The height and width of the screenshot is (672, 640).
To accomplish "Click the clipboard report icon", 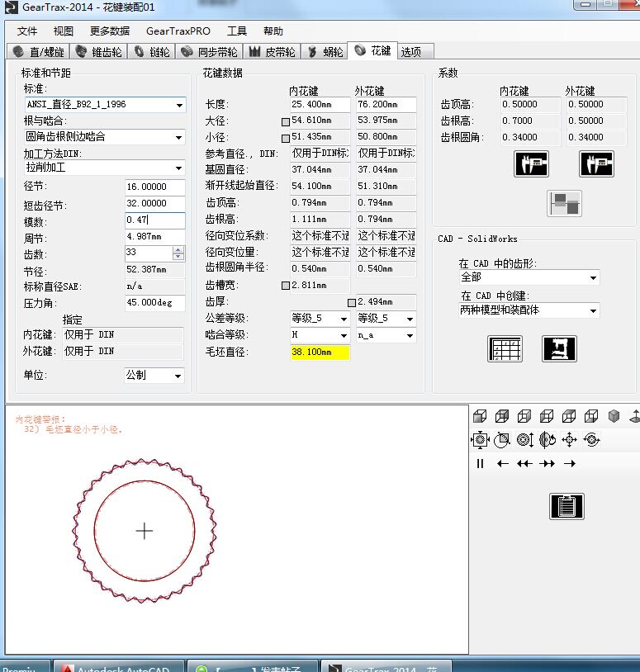I will (567, 506).
